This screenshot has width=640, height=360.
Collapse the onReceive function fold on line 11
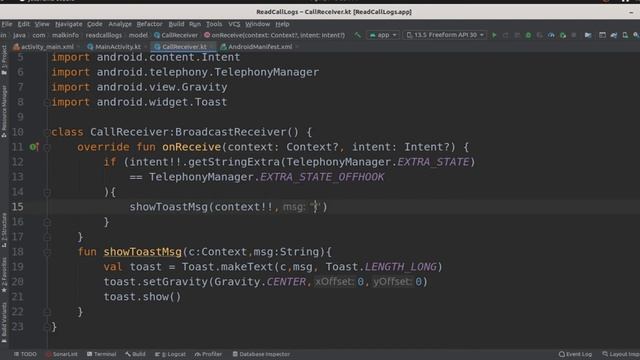47,147
